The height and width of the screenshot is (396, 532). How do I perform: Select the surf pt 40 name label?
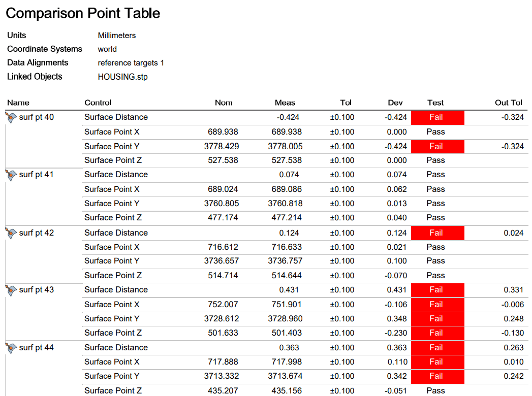(36, 117)
